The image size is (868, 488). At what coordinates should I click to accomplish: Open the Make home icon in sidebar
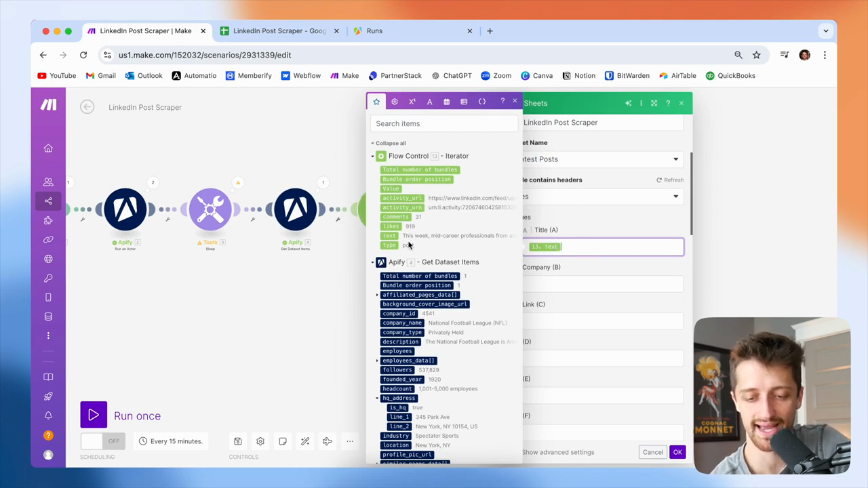coord(48,148)
